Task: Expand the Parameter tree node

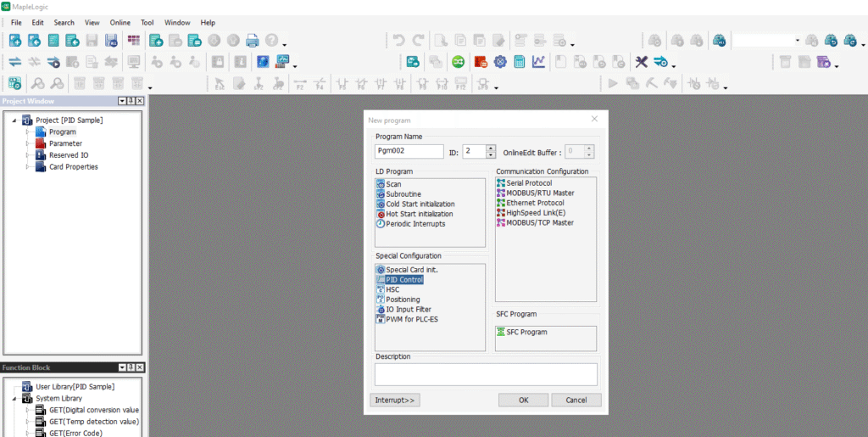Action: [x=27, y=143]
